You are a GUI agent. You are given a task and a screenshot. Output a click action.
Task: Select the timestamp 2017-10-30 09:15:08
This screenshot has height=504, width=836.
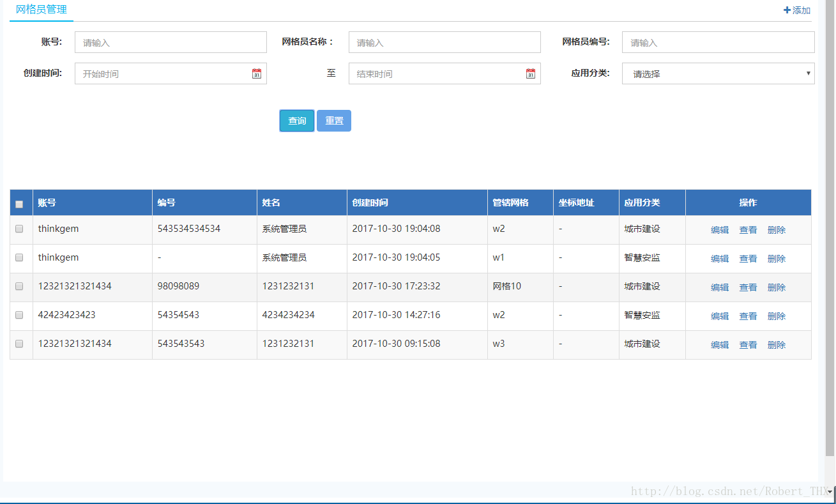click(396, 344)
